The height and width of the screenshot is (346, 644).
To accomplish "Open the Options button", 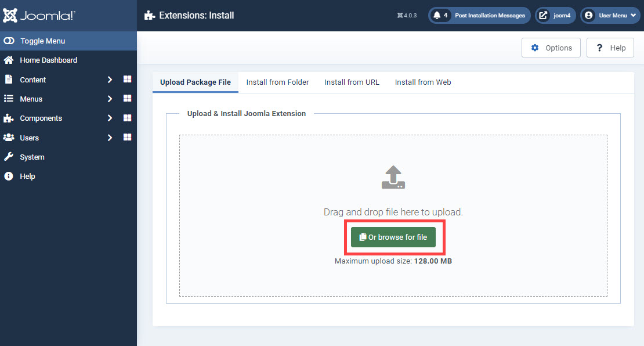I will pos(551,48).
